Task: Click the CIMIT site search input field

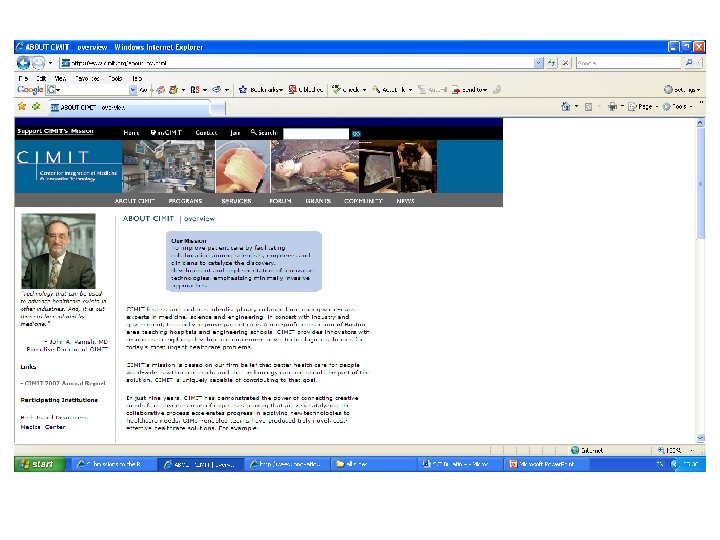Action: tap(316, 134)
